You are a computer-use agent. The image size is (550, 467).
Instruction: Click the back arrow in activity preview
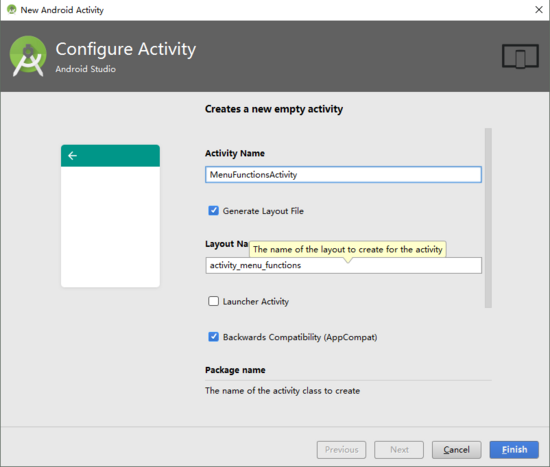(72, 155)
